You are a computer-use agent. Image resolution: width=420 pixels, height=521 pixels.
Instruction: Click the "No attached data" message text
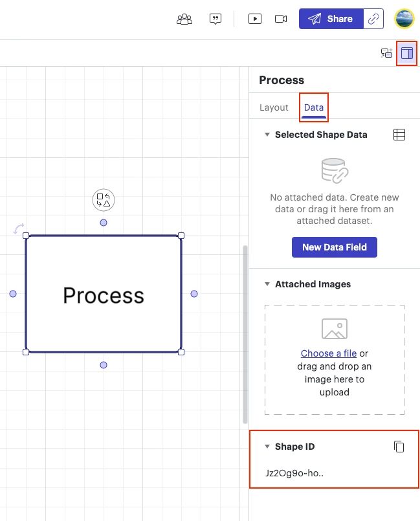[335, 209]
